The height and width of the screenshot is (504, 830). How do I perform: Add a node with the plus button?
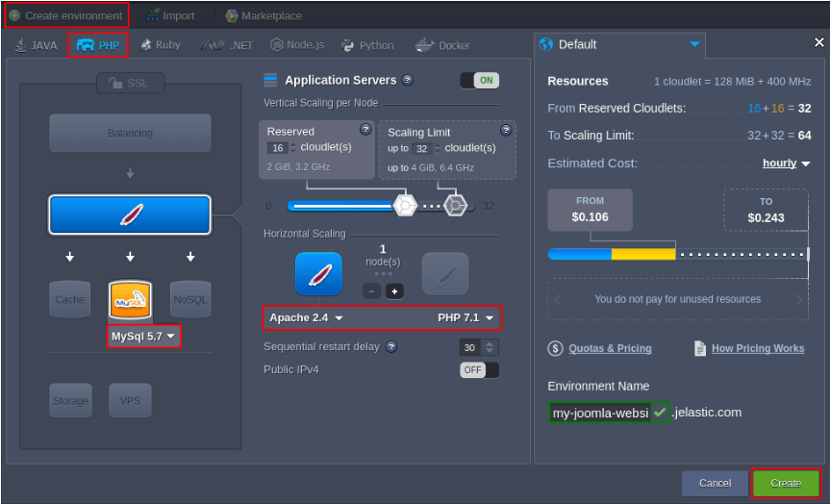tap(394, 290)
